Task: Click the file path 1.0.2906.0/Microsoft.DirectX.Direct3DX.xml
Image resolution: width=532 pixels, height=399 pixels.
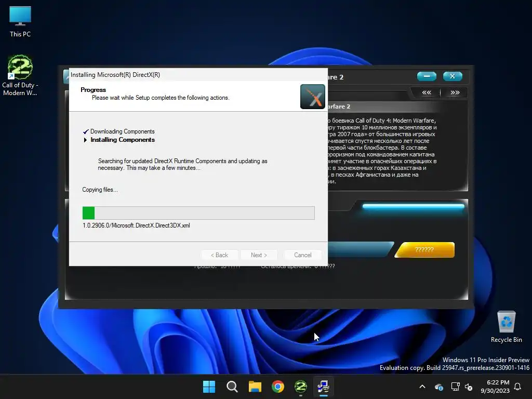Action: pos(137,225)
